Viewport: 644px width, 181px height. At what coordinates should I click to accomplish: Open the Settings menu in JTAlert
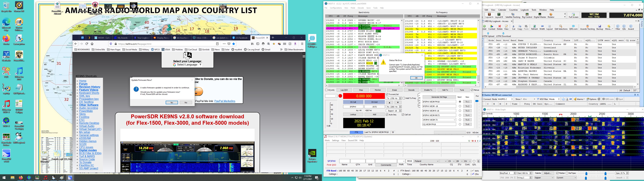point(335,140)
